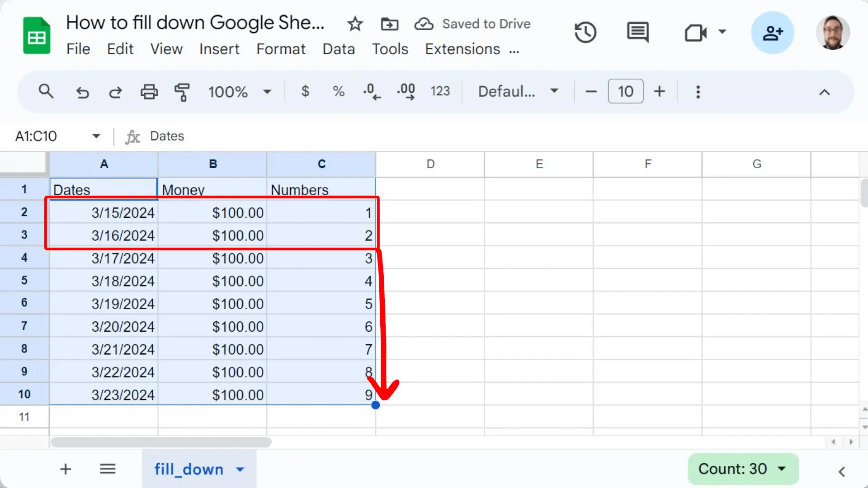Viewport: 868px width, 488px height.
Task: Open the Default font dropdown
Action: [x=518, y=92]
